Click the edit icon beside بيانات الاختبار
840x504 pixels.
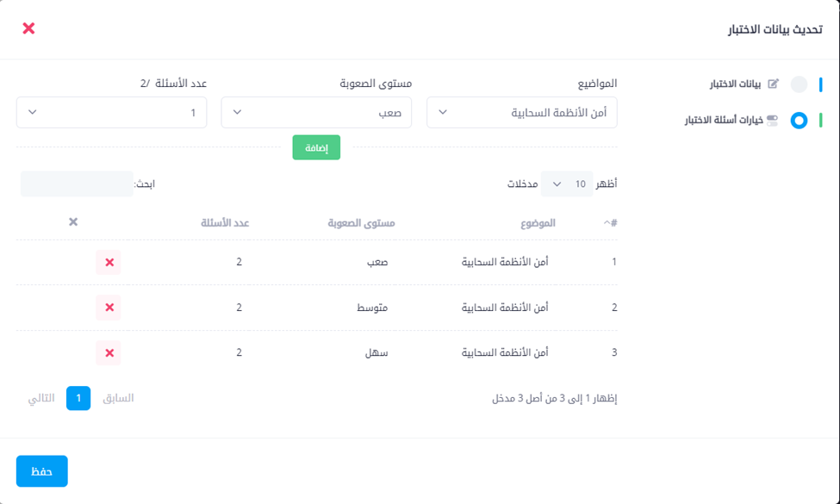pyautogui.click(x=773, y=84)
